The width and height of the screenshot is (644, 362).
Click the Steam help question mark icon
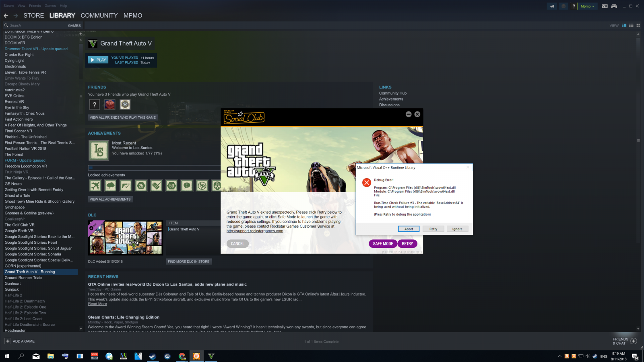pyautogui.click(x=574, y=6)
